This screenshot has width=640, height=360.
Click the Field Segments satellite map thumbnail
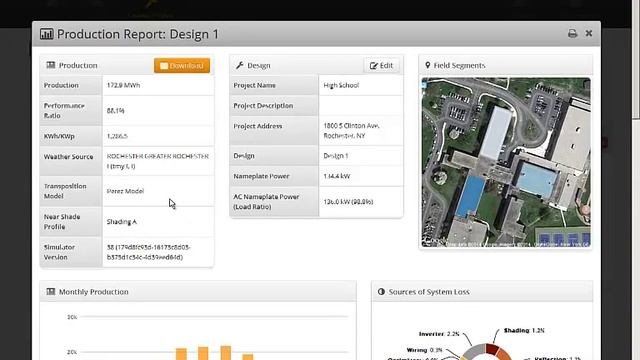tap(506, 162)
